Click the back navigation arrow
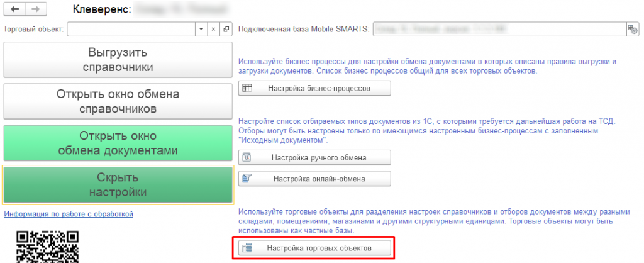This screenshot has height=263, width=644. 14,10
